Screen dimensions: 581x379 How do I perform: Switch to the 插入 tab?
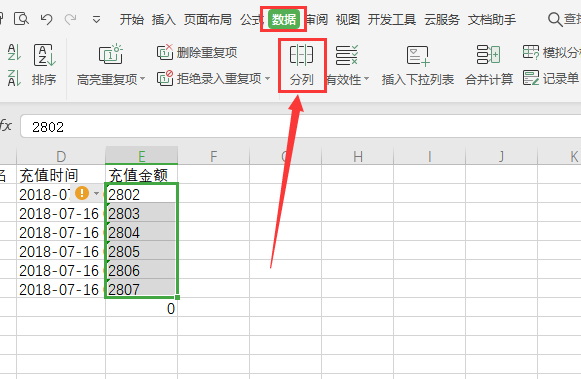163,19
